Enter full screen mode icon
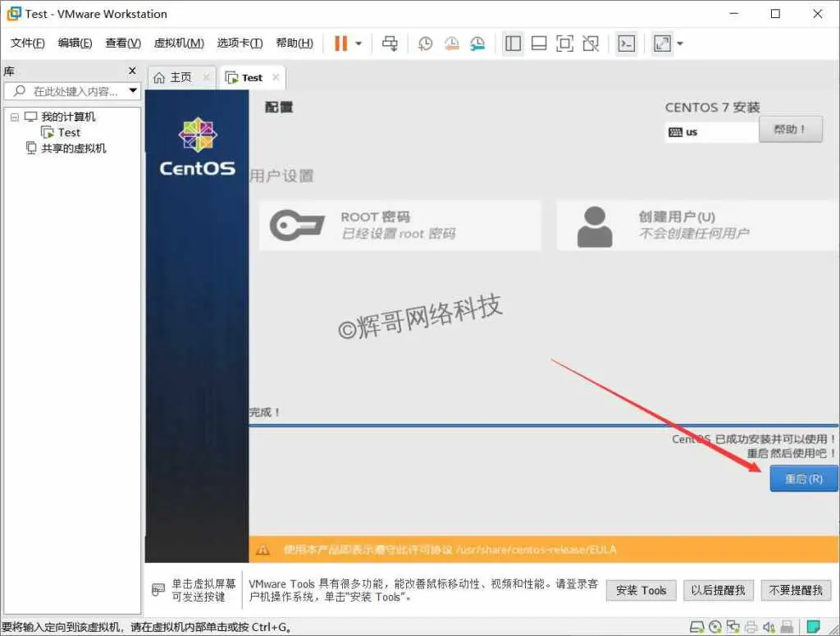 (564, 43)
